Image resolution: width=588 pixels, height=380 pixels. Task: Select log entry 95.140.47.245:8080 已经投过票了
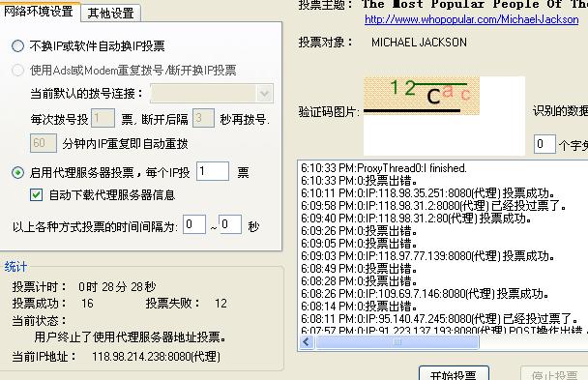click(x=439, y=319)
